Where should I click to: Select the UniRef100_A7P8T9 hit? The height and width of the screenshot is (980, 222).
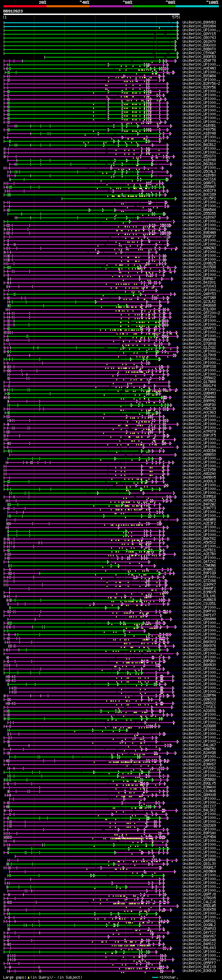click(x=199, y=431)
